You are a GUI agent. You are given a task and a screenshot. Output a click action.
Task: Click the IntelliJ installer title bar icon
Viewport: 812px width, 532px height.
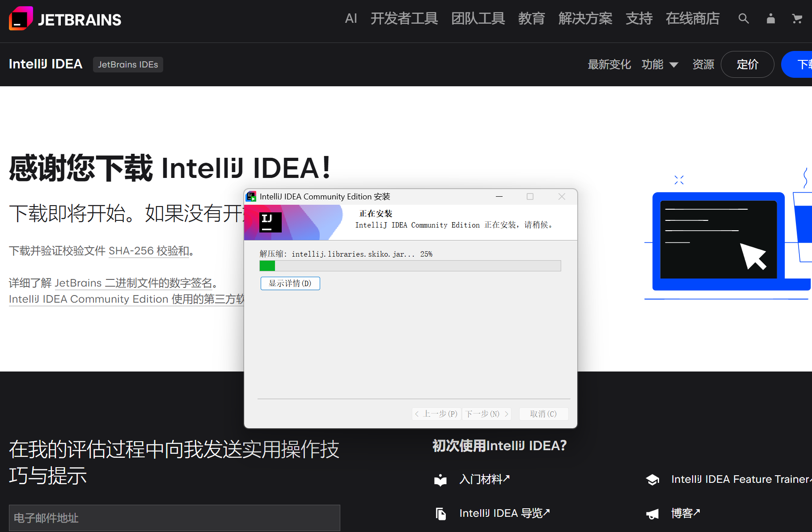251,196
